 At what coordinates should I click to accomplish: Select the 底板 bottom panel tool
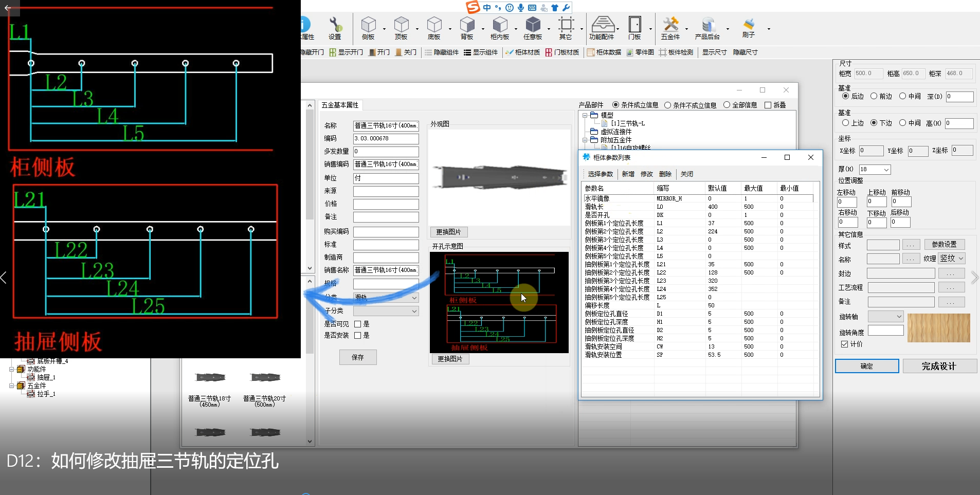tap(434, 28)
